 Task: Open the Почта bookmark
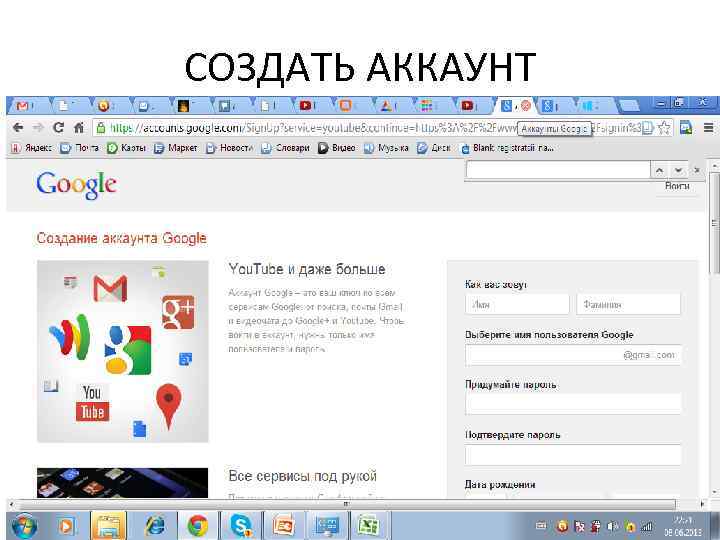(80, 148)
